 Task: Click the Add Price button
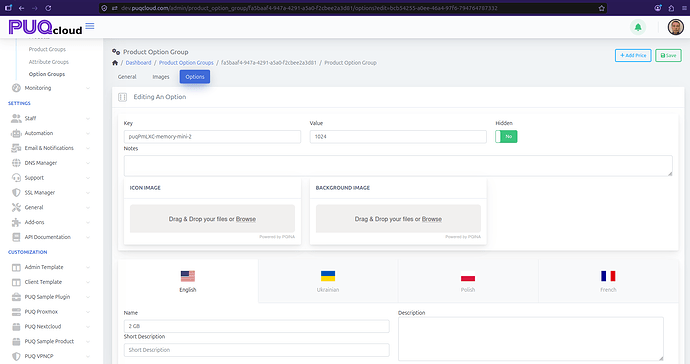633,55
